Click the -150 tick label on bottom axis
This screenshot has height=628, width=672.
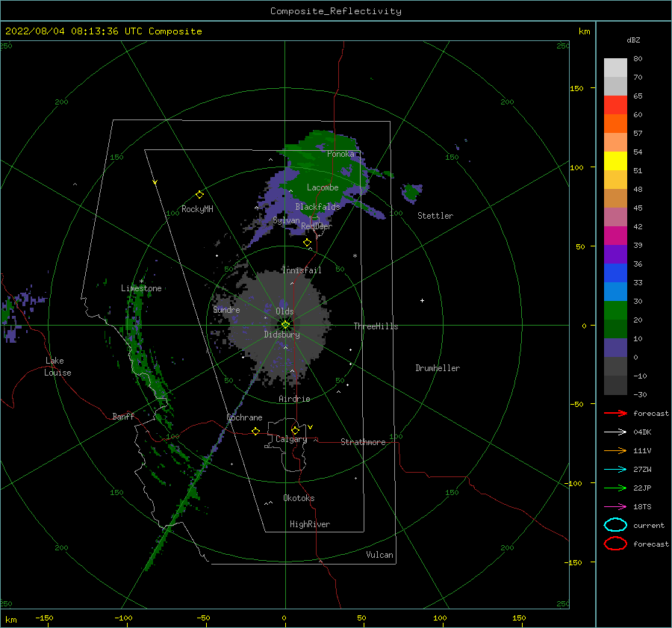coord(44,618)
